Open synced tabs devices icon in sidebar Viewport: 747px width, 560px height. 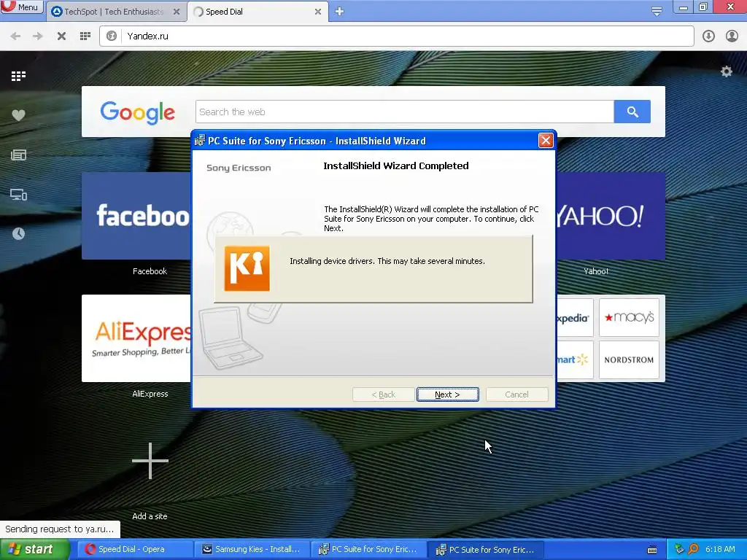tap(18, 194)
